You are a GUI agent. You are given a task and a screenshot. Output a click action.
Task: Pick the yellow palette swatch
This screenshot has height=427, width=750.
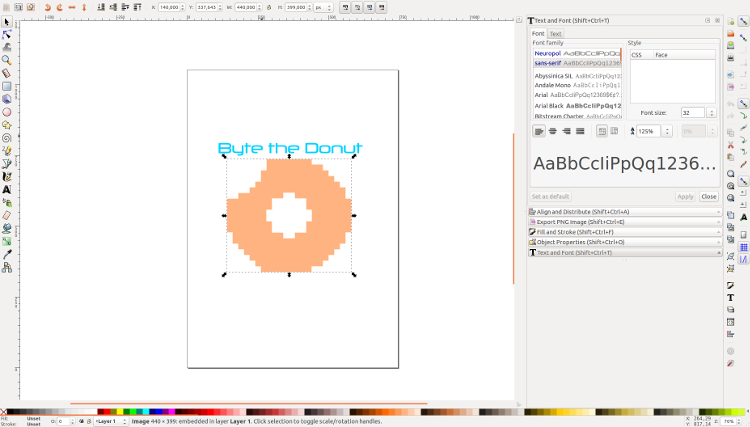coord(120,412)
